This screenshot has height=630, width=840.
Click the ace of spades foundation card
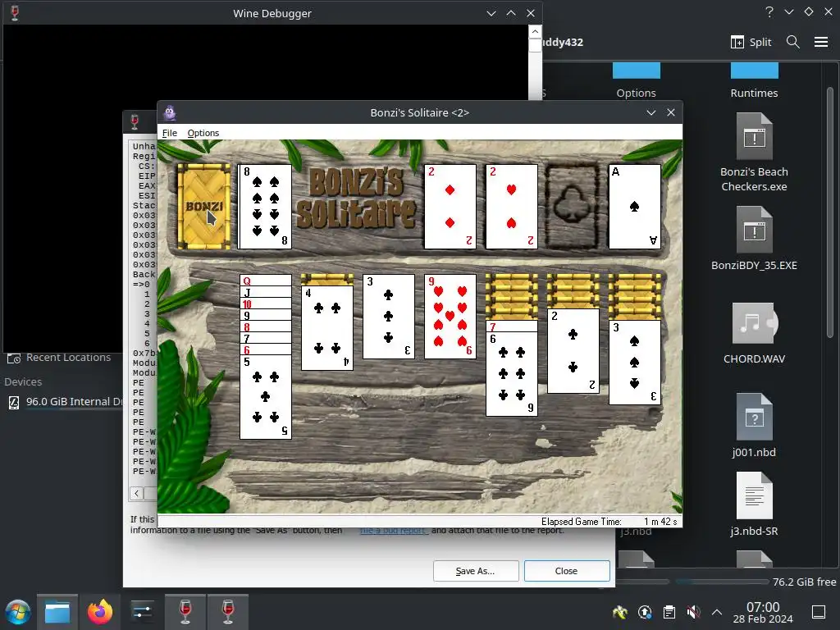coord(634,206)
